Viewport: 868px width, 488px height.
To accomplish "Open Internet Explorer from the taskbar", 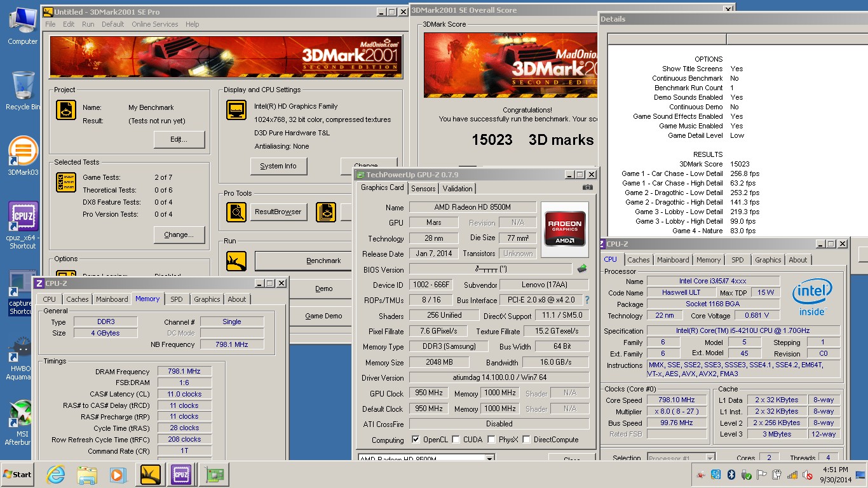I will point(56,475).
